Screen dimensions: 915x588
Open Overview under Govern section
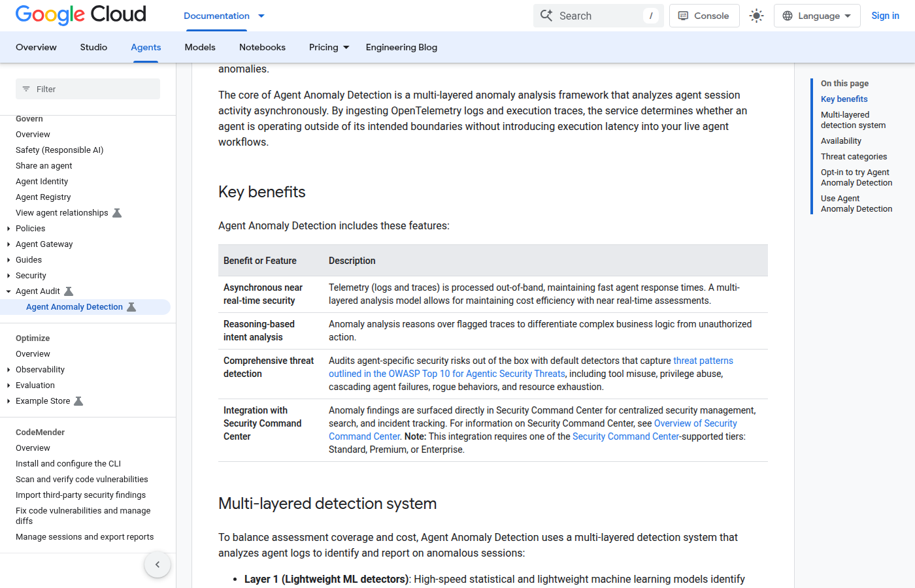point(33,135)
